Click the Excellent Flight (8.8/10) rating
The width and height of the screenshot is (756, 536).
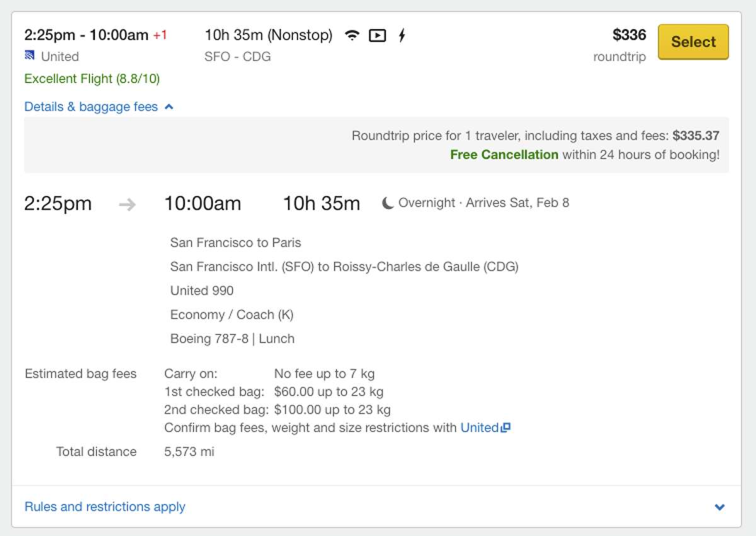tap(92, 79)
